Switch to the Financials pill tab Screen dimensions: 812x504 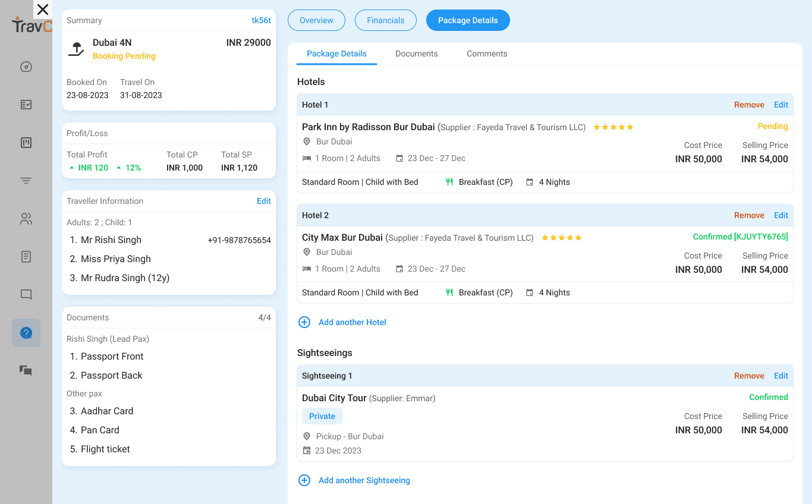386,20
